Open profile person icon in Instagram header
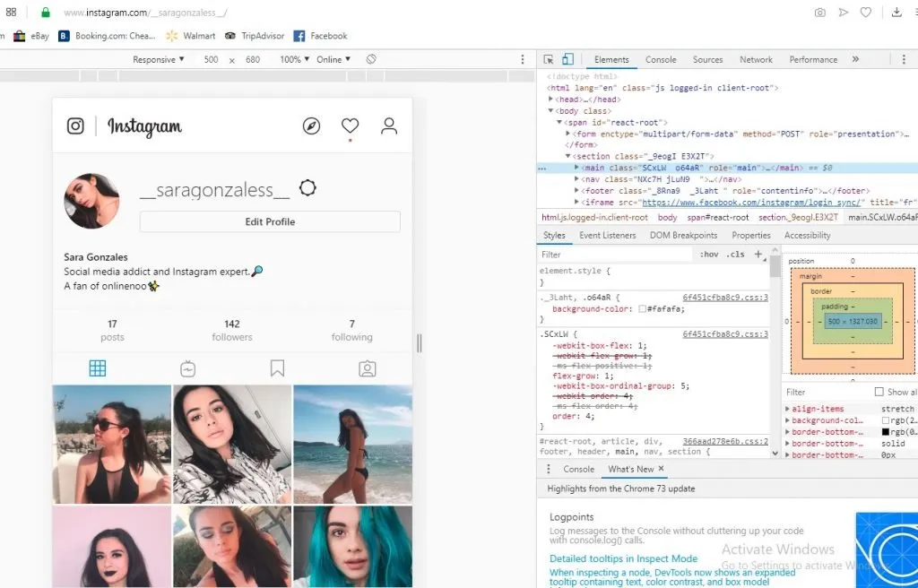 point(389,125)
